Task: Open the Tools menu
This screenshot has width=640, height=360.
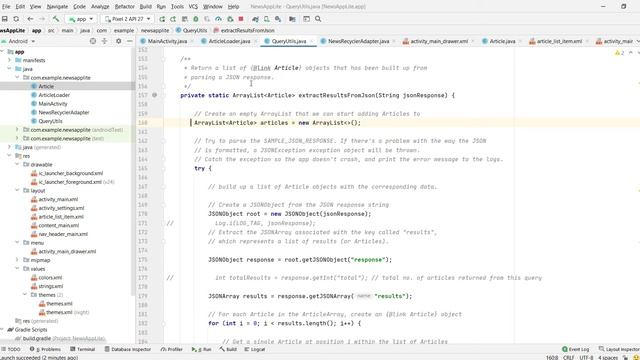Action: click(177, 7)
